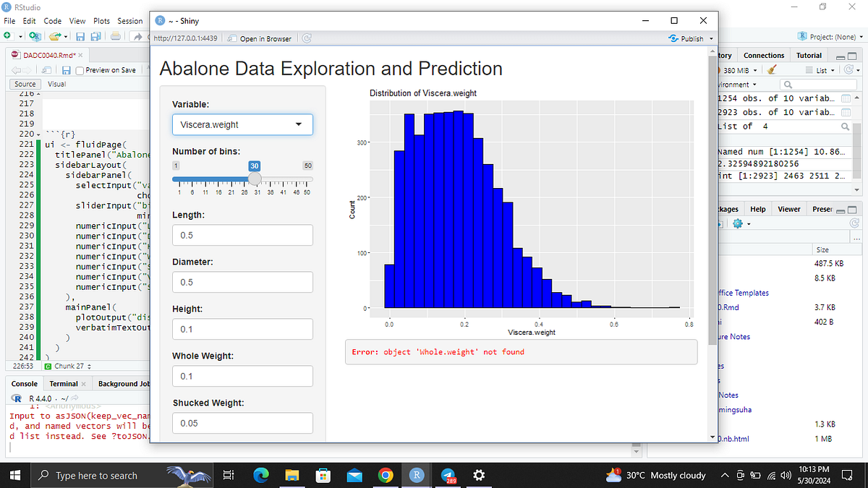Create a new file using the new document icon

click(x=7, y=35)
